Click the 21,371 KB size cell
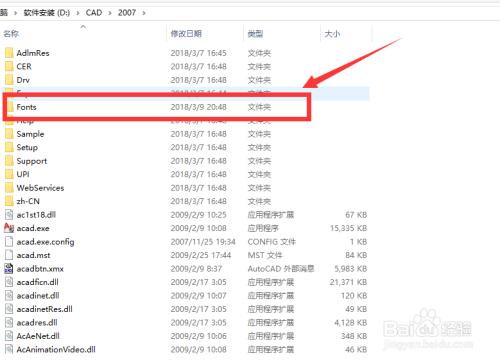The width and height of the screenshot is (500, 362). coord(349,282)
